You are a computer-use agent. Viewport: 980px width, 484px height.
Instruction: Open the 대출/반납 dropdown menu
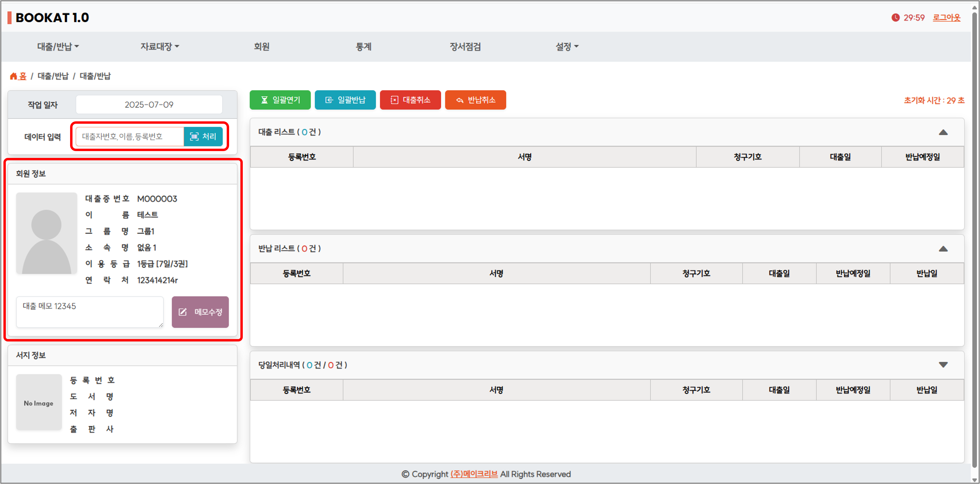click(58, 46)
